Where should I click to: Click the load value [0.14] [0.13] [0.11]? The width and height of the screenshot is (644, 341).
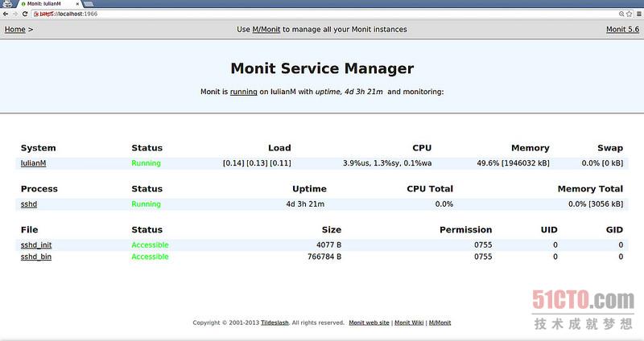(257, 163)
